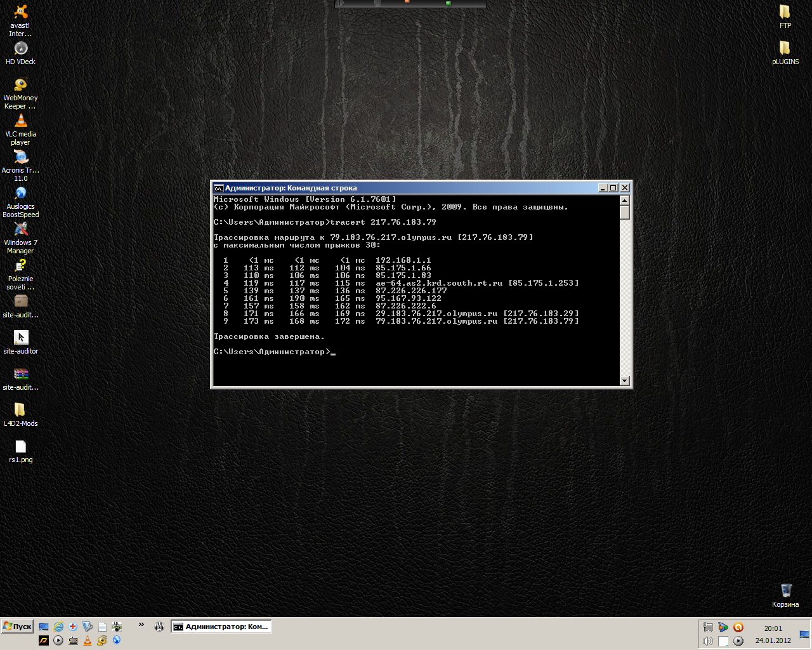Select the rs1.png file on the desktop
This screenshot has width=812, height=650.
(x=20, y=447)
